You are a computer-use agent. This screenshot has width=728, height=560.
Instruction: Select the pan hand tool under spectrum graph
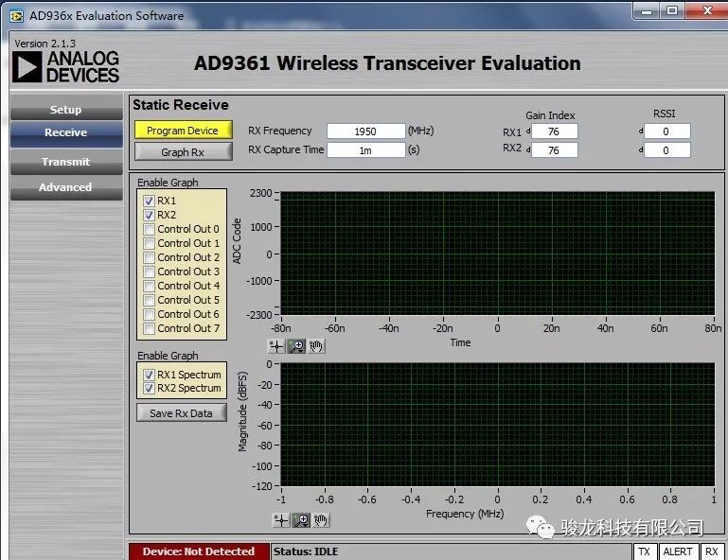322,519
